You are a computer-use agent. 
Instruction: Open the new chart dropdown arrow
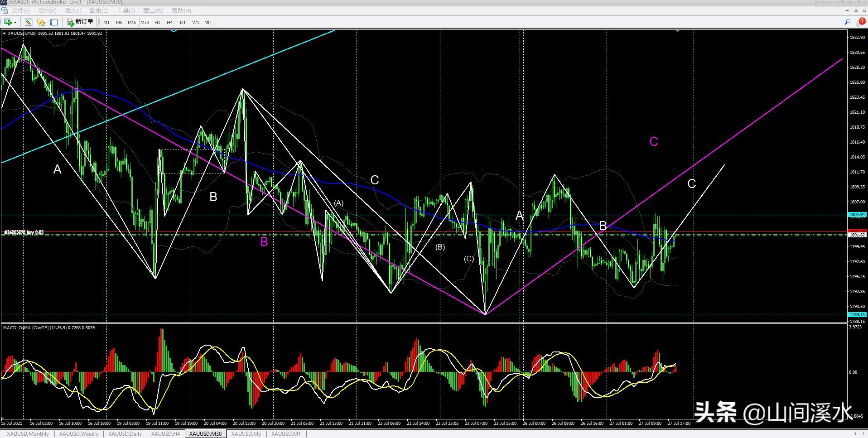point(15,22)
